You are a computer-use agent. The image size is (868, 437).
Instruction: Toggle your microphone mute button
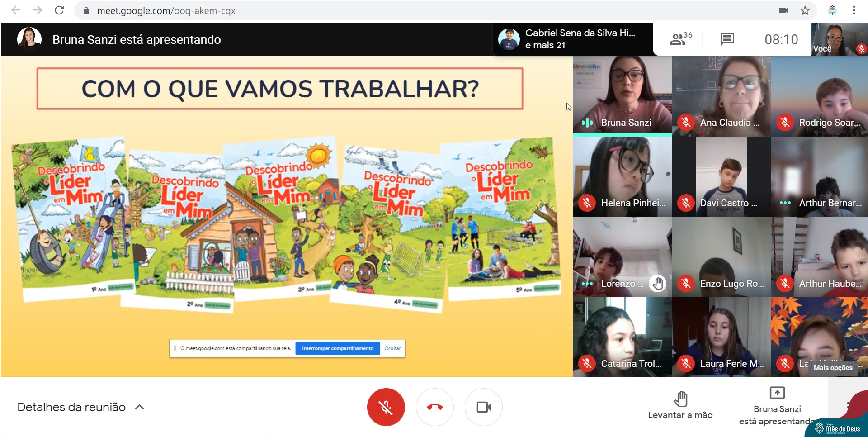(x=386, y=407)
